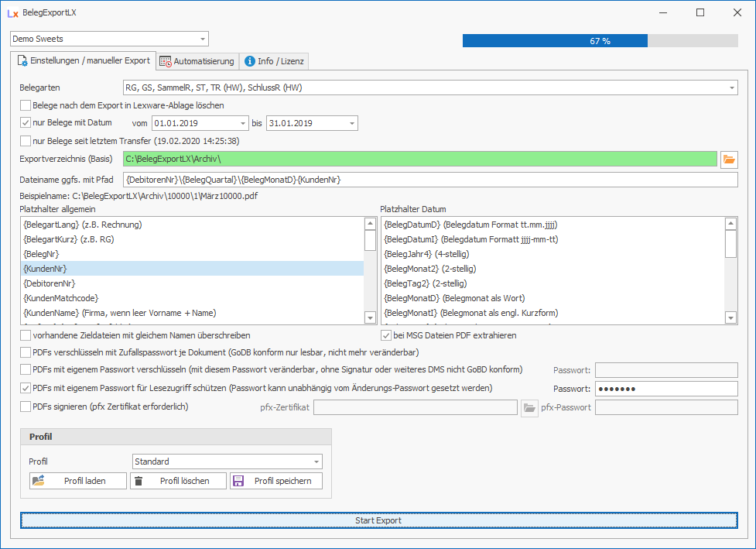Click the Automatisierung tab clock icon

click(x=166, y=61)
